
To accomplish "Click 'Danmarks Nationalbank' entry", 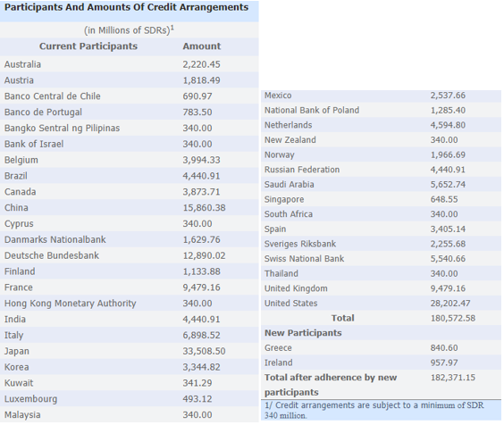I will (x=55, y=239).
